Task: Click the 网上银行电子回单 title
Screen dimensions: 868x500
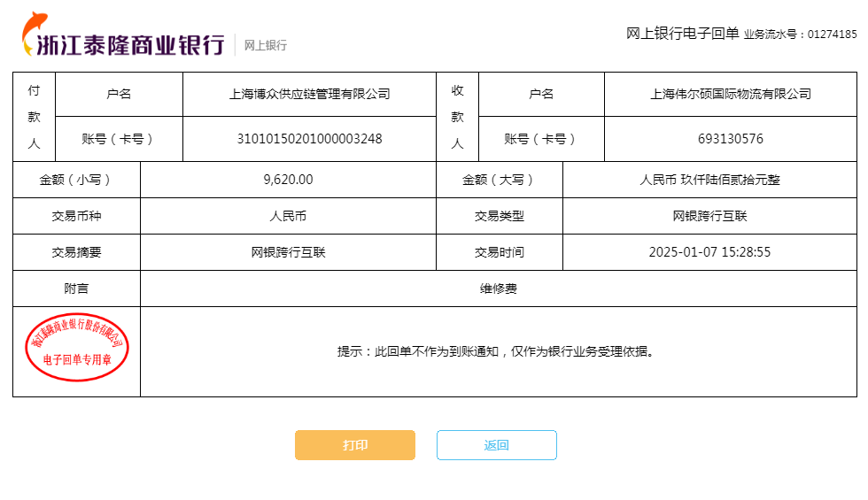Action: coord(682,34)
